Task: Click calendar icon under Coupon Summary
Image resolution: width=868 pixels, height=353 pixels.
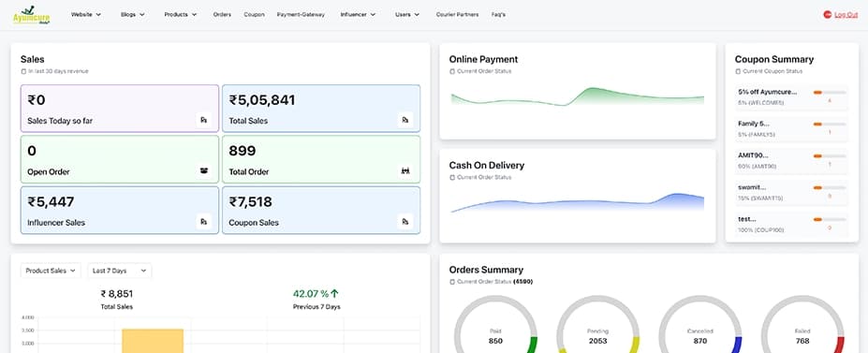Action: (737, 71)
